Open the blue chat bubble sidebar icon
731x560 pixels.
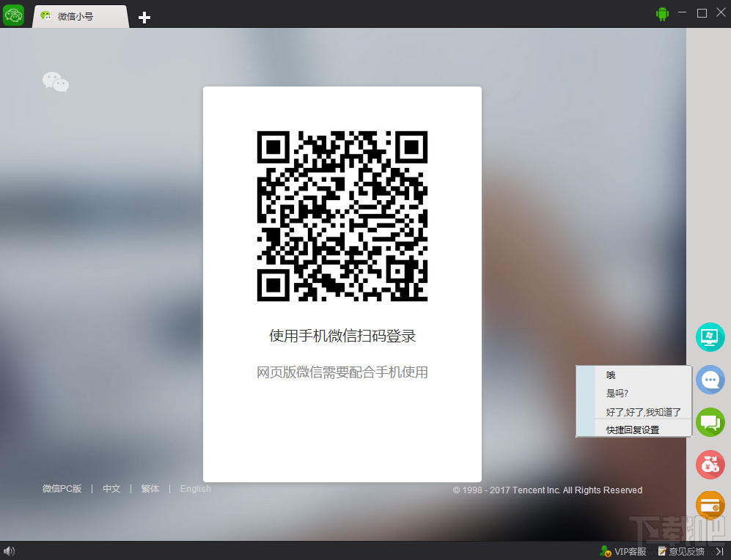tap(710, 380)
